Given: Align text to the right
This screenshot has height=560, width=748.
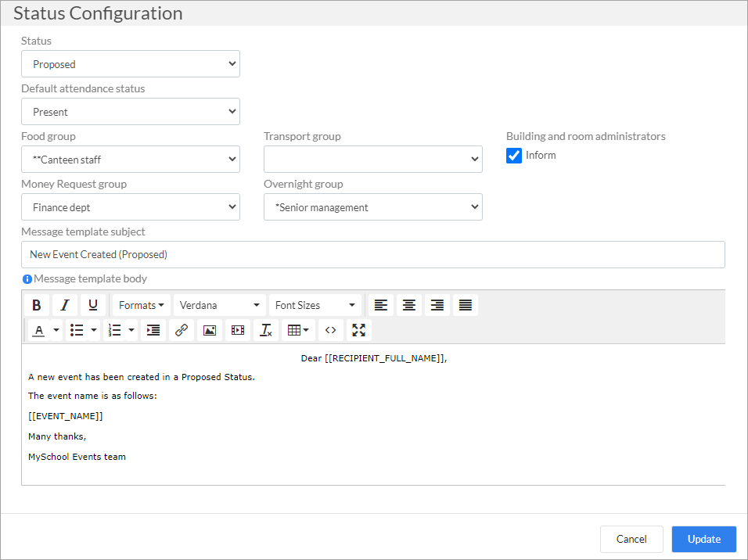Looking at the screenshot, I should (x=437, y=305).
